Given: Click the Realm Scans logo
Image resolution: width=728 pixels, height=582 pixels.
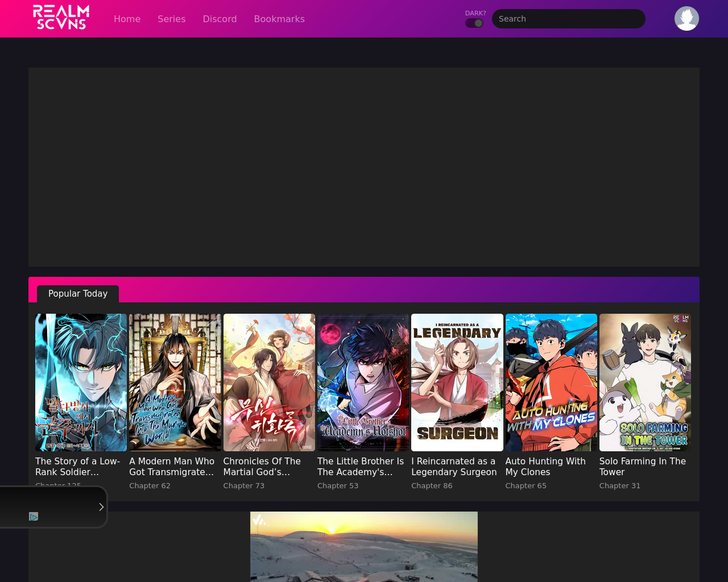Looking at the screenshot, I should point(61,18).
